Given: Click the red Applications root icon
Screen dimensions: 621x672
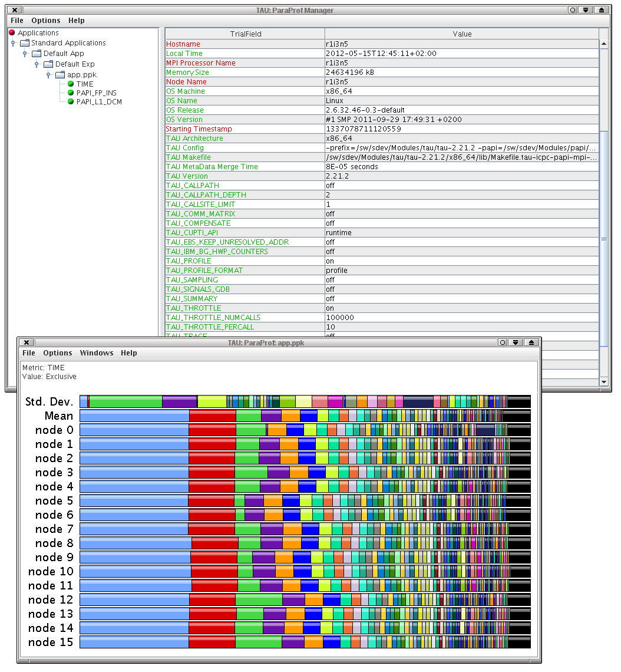Looking at the screenshot, I should pyautogui.click(x=12, y=32).
